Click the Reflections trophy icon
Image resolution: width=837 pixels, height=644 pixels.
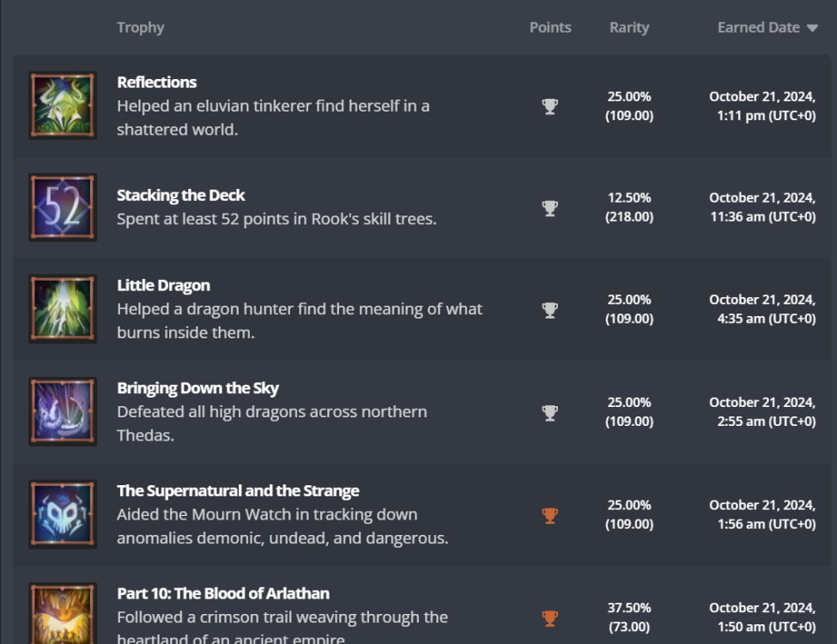(x=63, y=106)
